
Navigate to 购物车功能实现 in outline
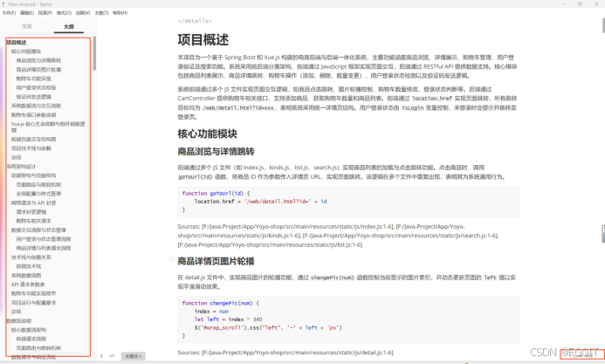(x=33, y=79)
